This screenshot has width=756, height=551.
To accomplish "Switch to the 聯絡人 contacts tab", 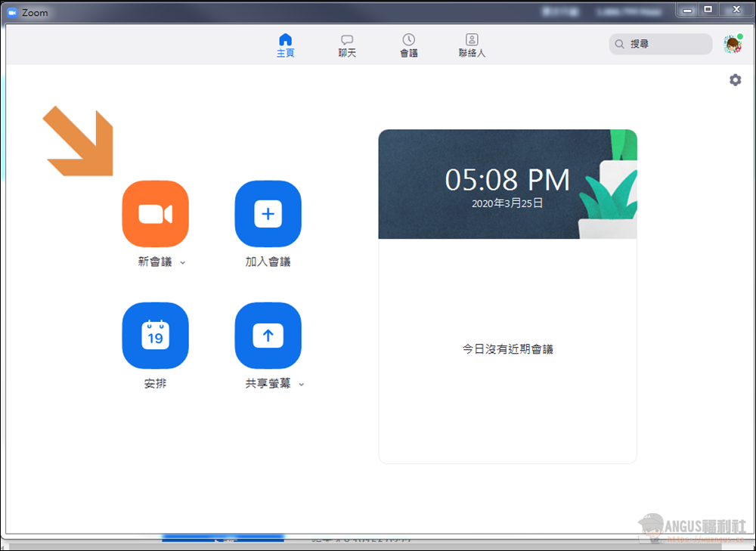I will pos(472,45).
